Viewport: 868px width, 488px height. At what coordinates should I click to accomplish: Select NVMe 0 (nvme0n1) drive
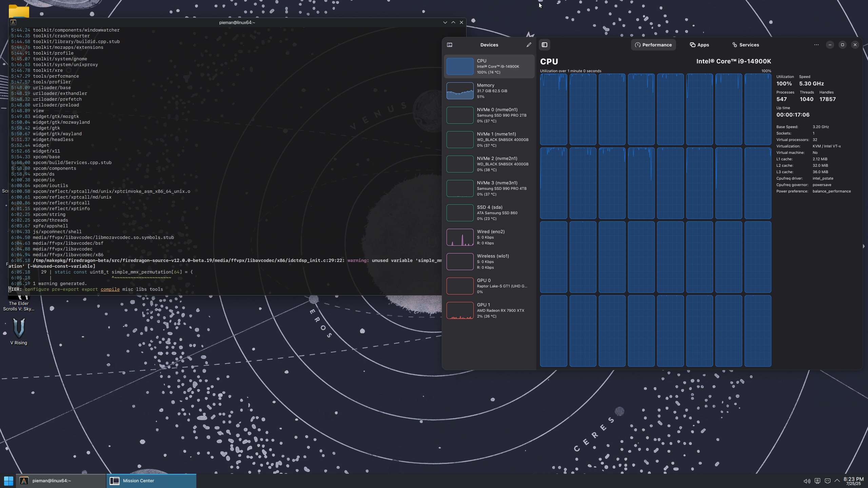[489, 115]
